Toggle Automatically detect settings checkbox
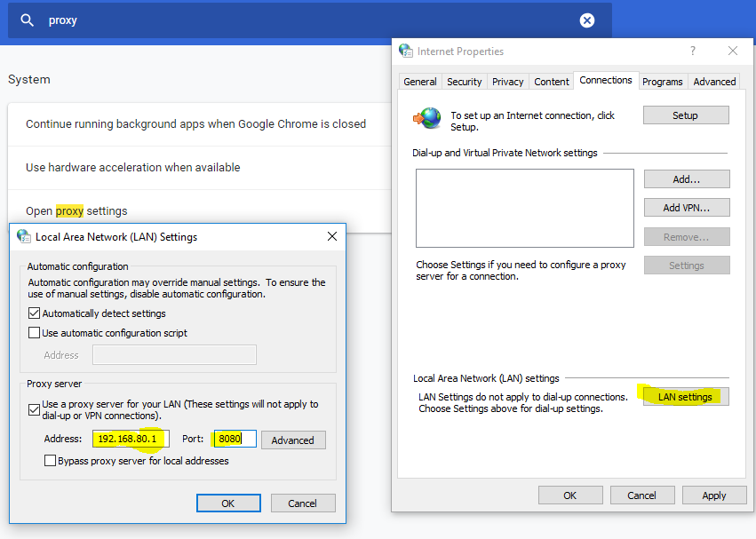The height and width of the screenshot is (539, 756). pyautogui.click(x=35, y=313)
